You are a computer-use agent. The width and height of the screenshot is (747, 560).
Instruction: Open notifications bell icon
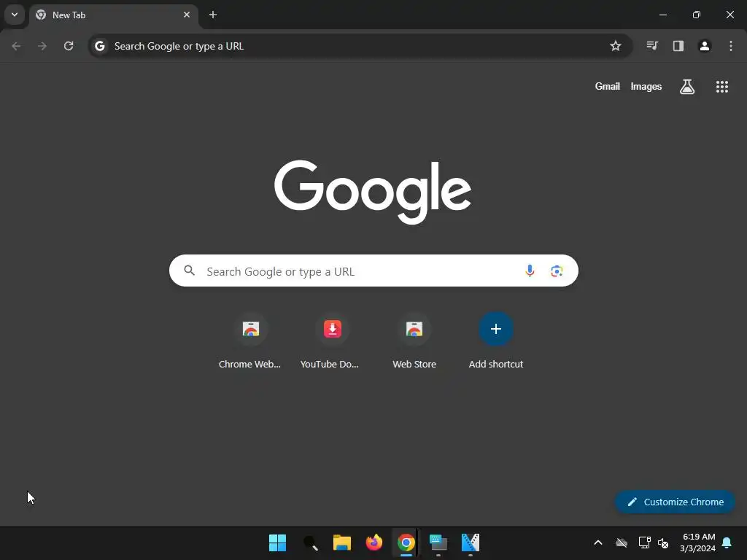pyautogui.click(x=727, y=542)
